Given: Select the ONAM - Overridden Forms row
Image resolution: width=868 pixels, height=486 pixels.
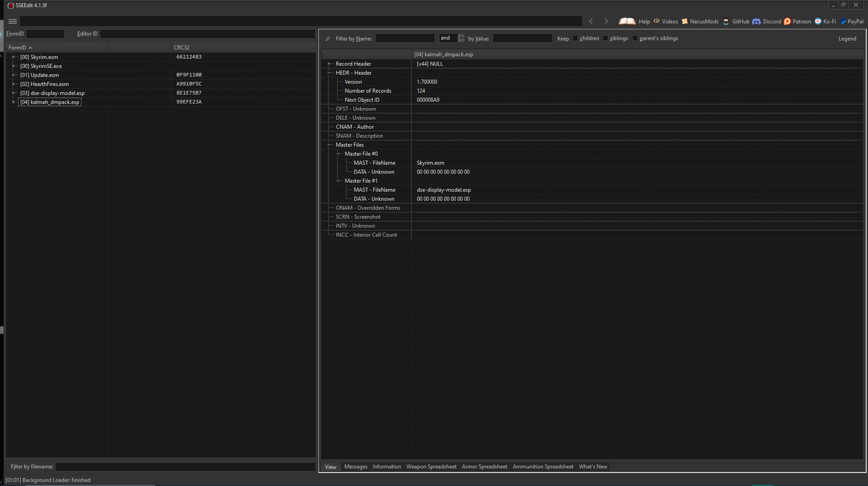Looking at the screenshot, I should click(x=592, y=208).
